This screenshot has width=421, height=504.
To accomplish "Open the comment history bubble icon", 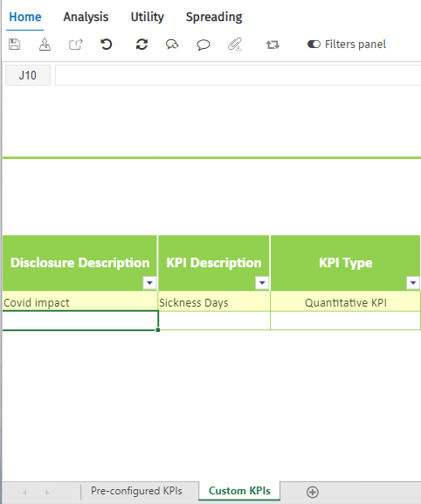I will (172, 45).
